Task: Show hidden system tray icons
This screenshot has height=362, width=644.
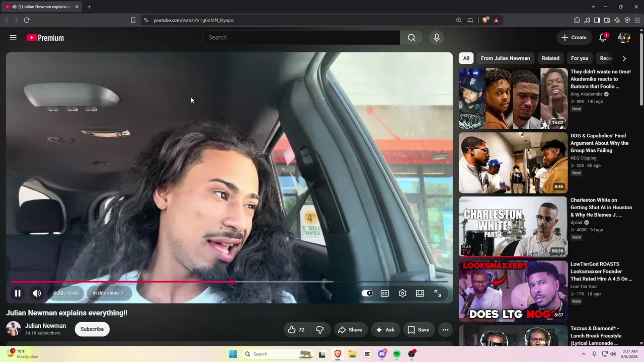Action: [584, 354]
